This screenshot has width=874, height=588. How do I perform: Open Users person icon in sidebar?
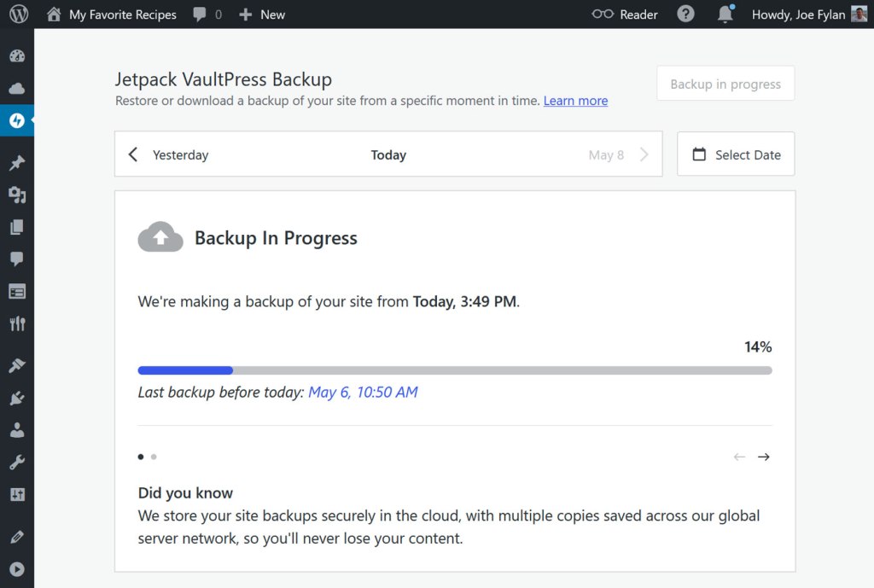(17, 430)
